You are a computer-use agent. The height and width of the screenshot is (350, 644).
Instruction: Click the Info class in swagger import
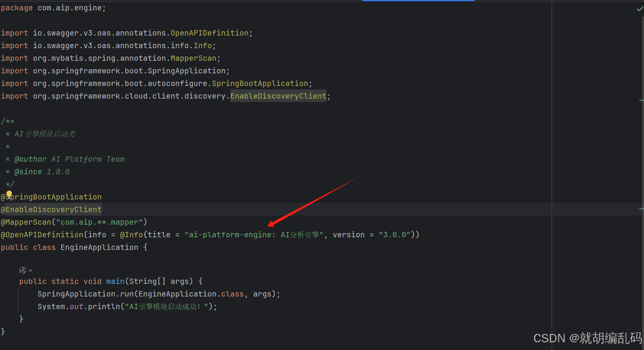click(x=203, y=45)
